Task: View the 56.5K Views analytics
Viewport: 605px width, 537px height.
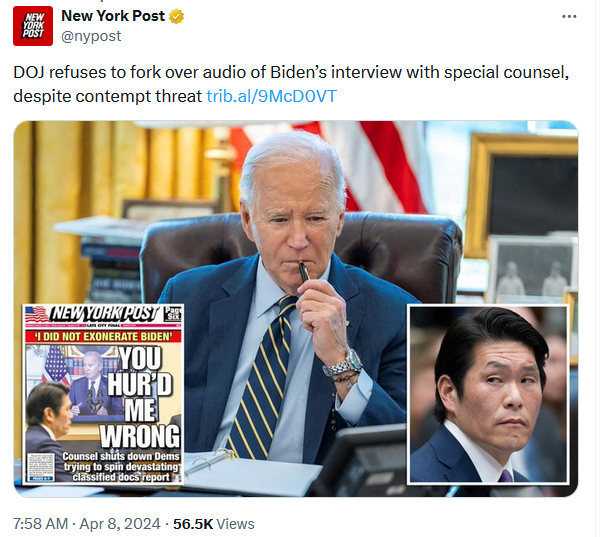Action: click(x=214, y=524)
